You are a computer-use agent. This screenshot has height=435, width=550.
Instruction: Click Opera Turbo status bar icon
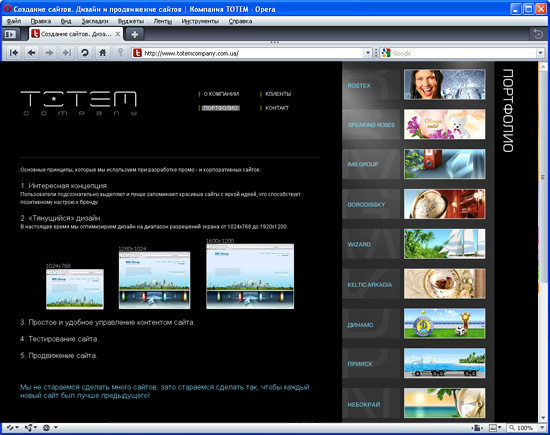tap(46, 428)
